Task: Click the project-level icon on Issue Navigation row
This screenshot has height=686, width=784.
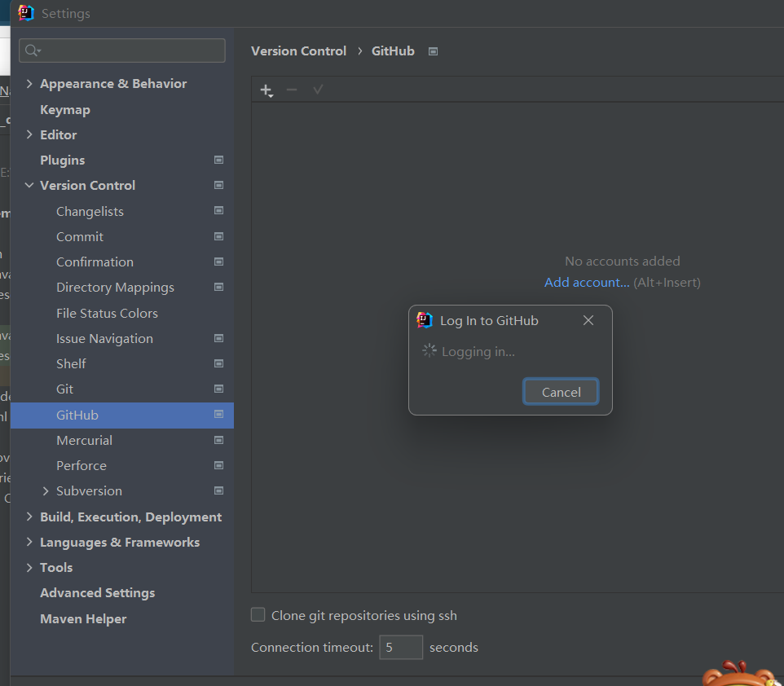Action: pos(218,338)
